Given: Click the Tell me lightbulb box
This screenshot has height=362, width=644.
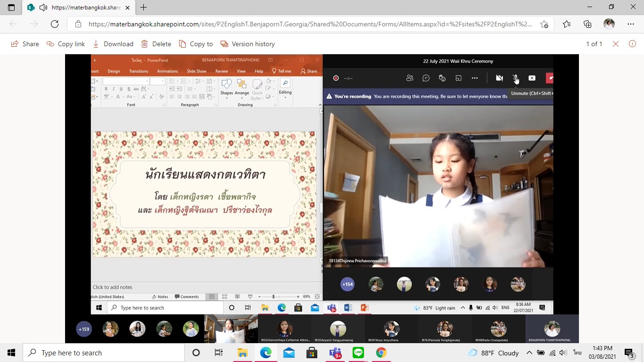Looking at the screenshot, I should [x=281, y=71].
